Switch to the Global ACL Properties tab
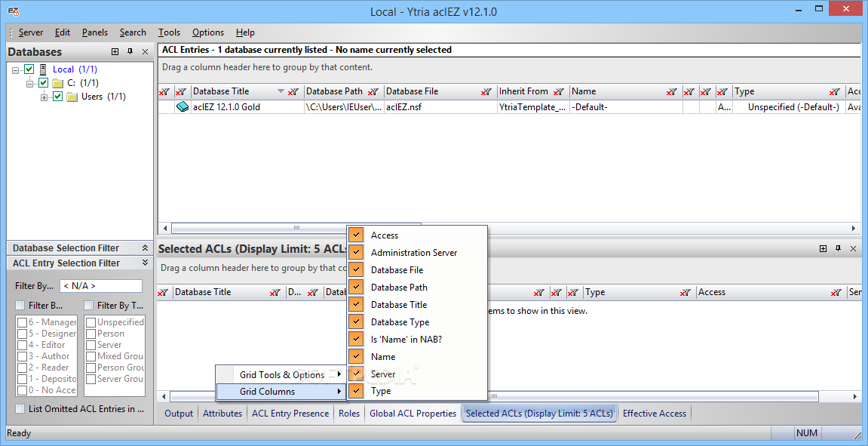The height and width of the screenshot is (446, 868). tap(413, 414)
